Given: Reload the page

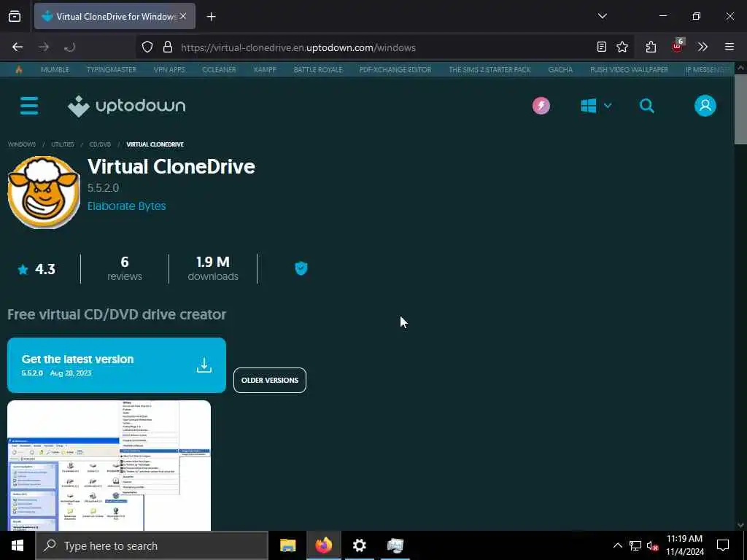Looking at the screenshot, I should tap(69, 47).
